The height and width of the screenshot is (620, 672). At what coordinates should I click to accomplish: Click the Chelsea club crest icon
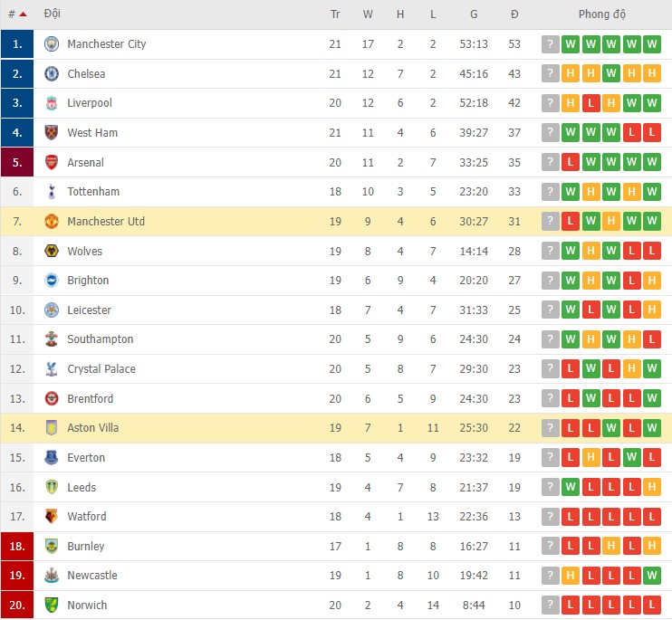[52, 74]
